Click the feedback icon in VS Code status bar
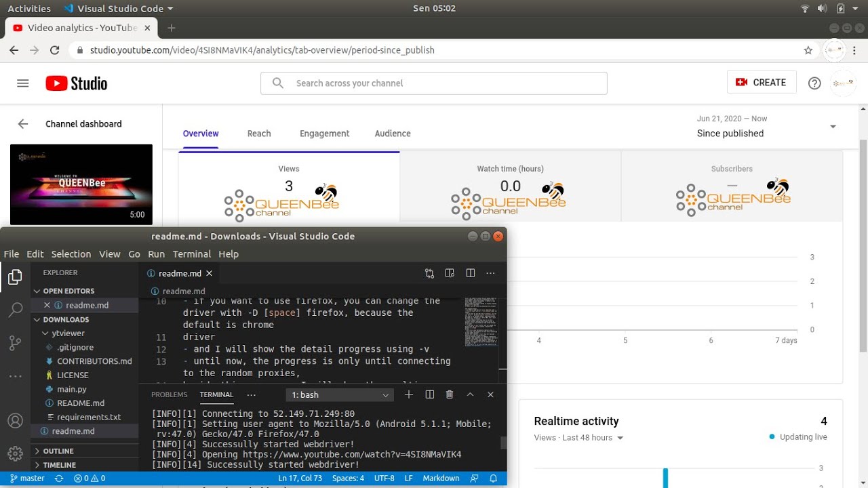868x488 pixels. click(474, 478)
